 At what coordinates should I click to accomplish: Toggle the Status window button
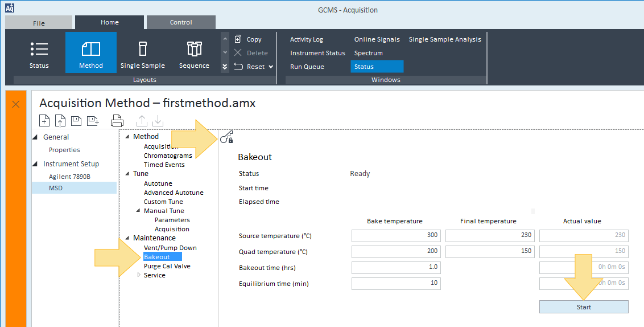377,67
